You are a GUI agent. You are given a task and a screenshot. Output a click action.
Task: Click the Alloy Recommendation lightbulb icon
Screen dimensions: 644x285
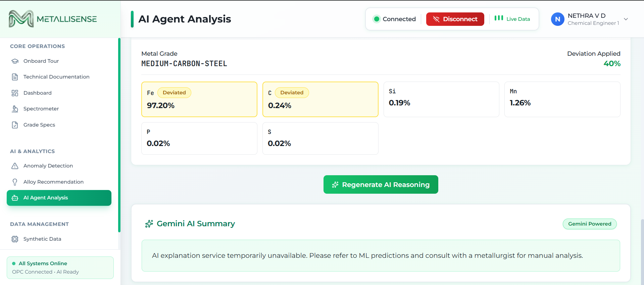coord(15,182)
